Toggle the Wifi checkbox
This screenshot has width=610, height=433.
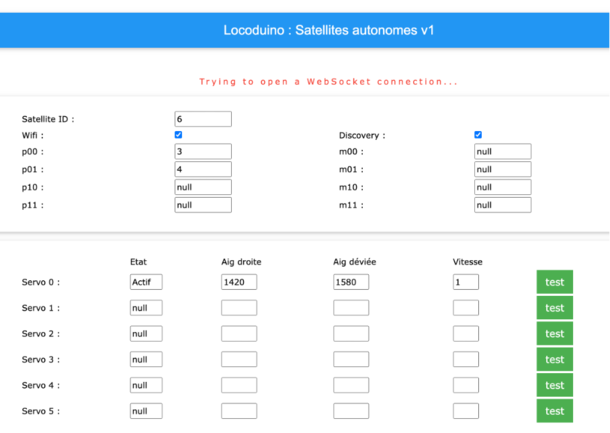[178, 135]
